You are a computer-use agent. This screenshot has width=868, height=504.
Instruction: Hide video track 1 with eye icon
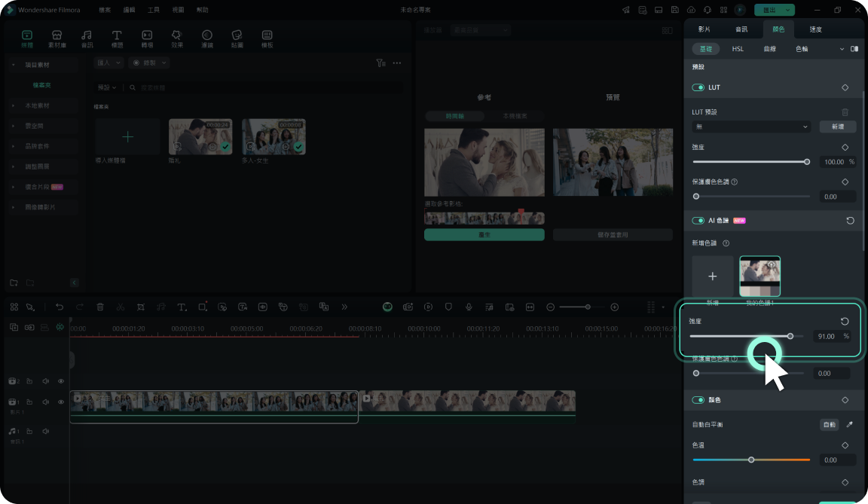[x=61, y=402]
